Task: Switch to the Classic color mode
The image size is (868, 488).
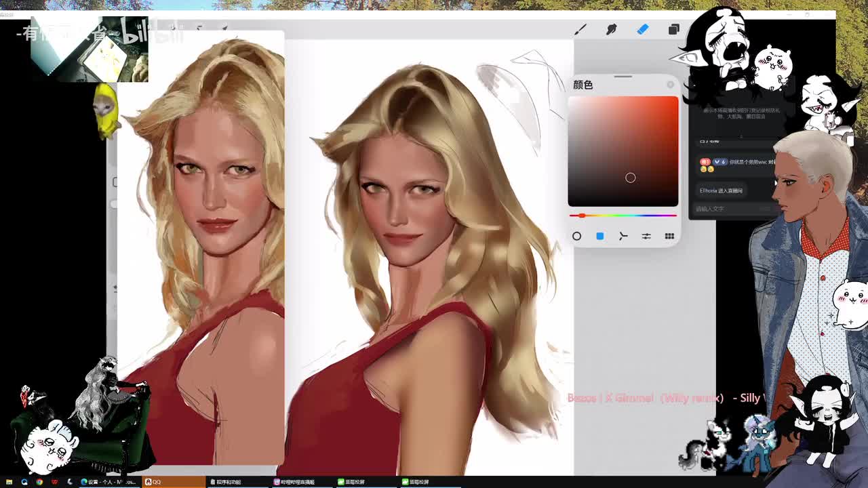Action: pos(600,236)
